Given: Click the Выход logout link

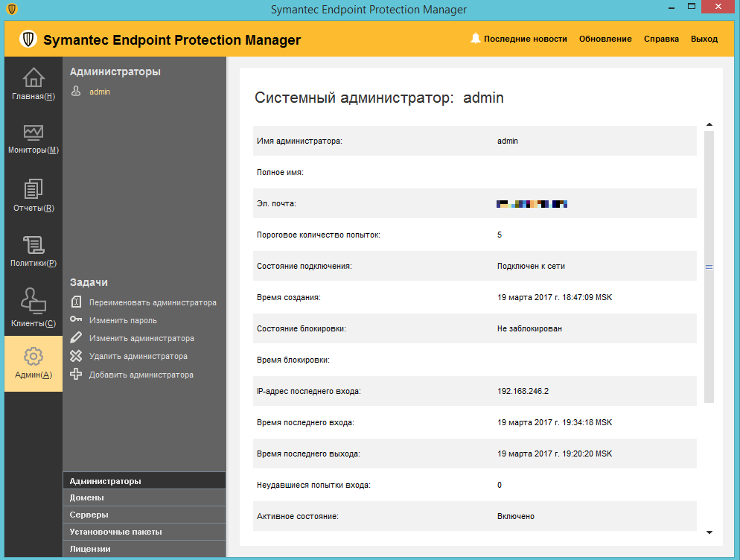Looking at the screenshot, I should pos(704,39).
